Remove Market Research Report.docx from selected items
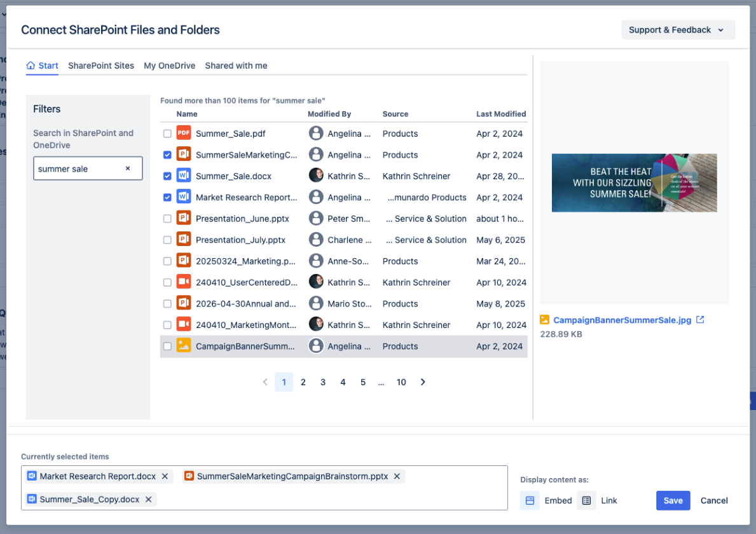 tap(165, 476)
